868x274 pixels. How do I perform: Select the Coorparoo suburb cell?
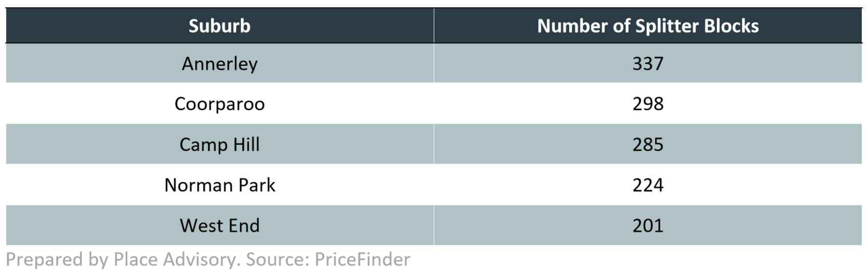point(219,104)
